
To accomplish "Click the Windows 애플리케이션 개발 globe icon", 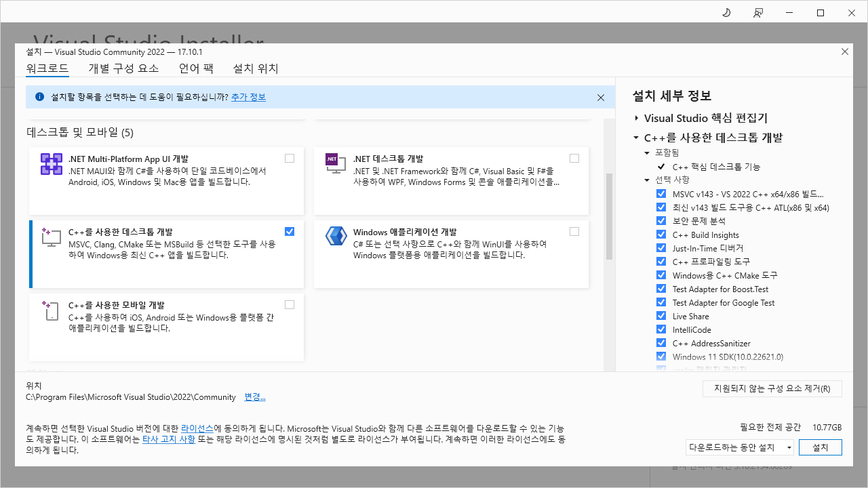I will point(336,237).
